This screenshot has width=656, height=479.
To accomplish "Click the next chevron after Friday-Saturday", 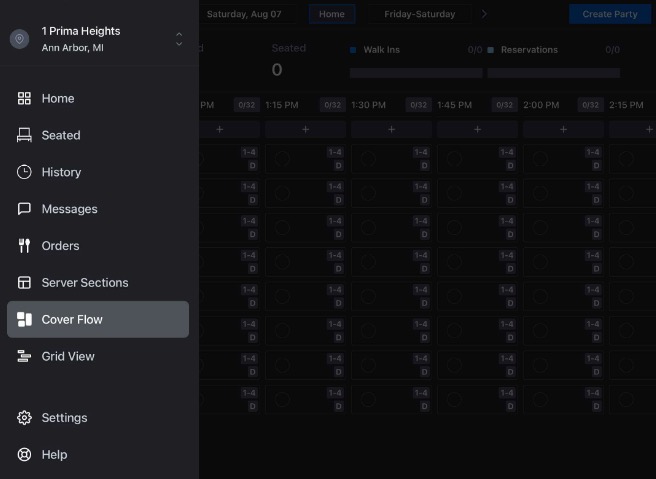I will pos(484,14).
